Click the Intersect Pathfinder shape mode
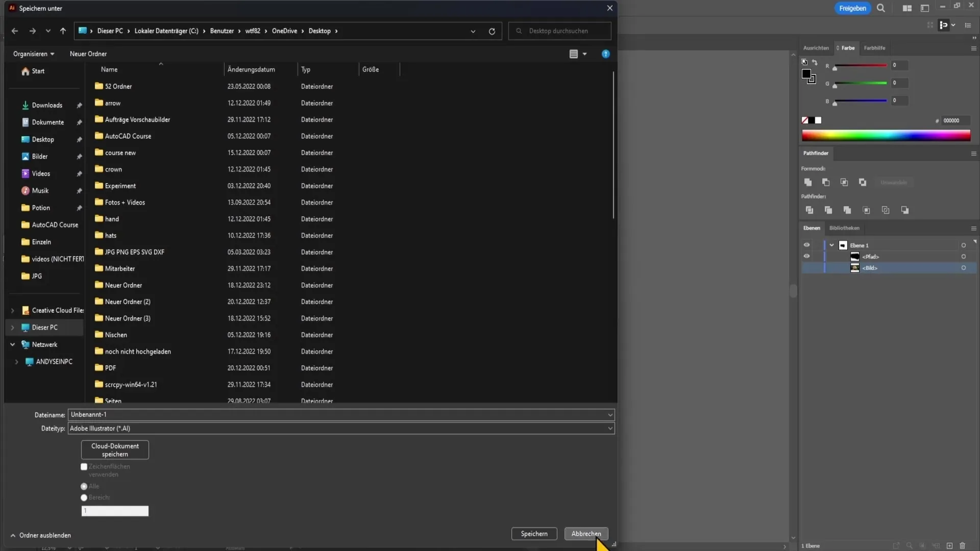This screenshot has height=551, width=980. pos(844,182)
